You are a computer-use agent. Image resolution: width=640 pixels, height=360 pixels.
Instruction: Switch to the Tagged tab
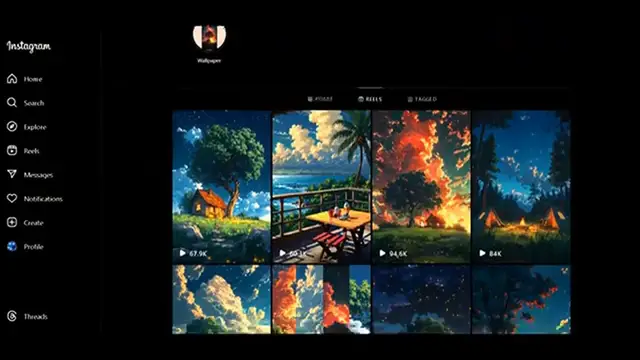[x=422, y=99]
